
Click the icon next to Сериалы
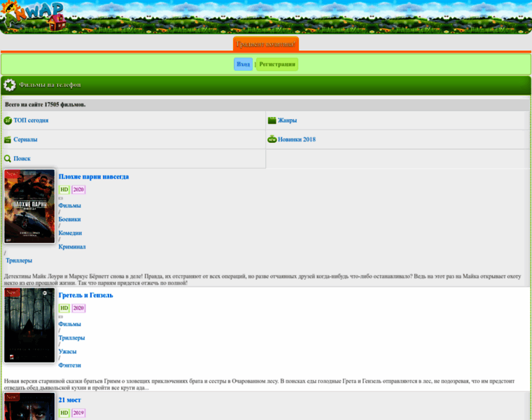8,139
